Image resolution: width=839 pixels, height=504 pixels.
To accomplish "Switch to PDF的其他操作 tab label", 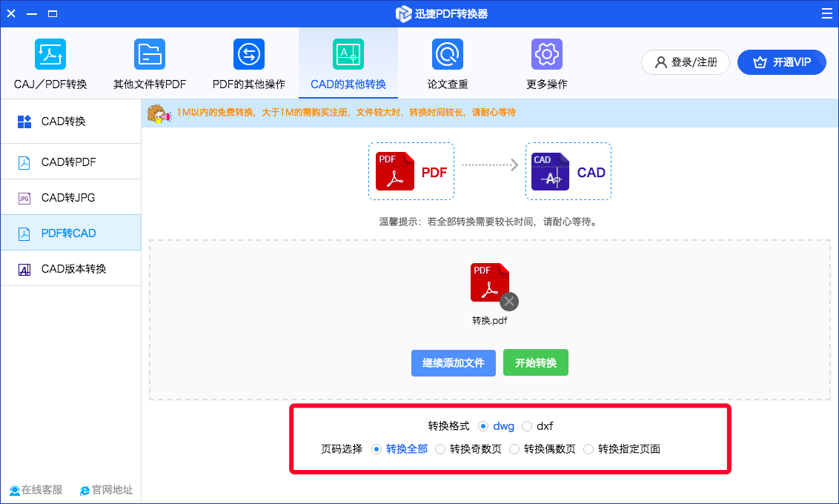I will coord(249,84).
